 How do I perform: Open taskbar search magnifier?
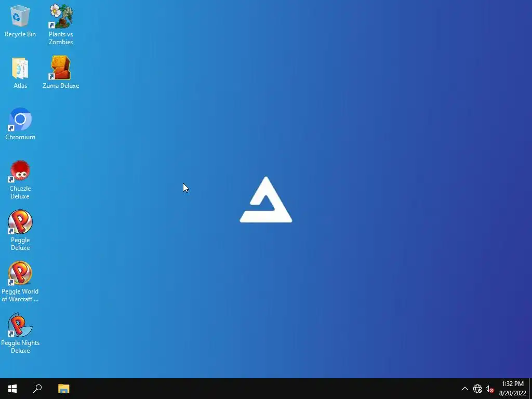tap(37, 389)
